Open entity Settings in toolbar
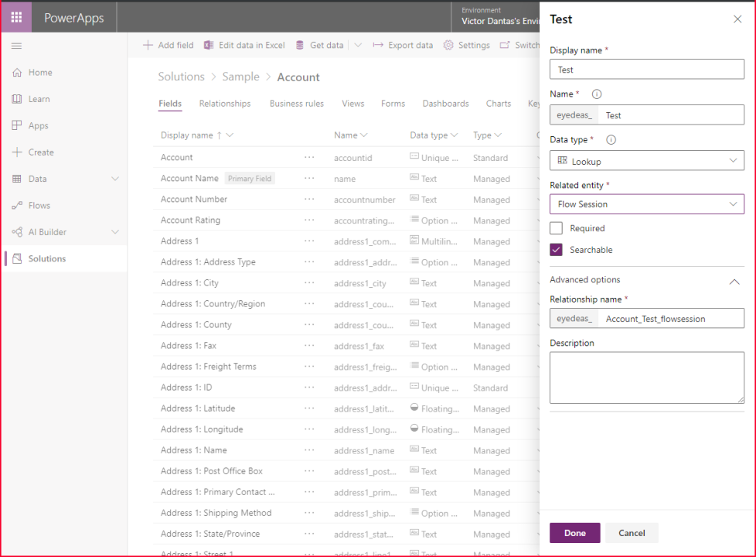The image size is (756, 557). (x=467, y=45)
